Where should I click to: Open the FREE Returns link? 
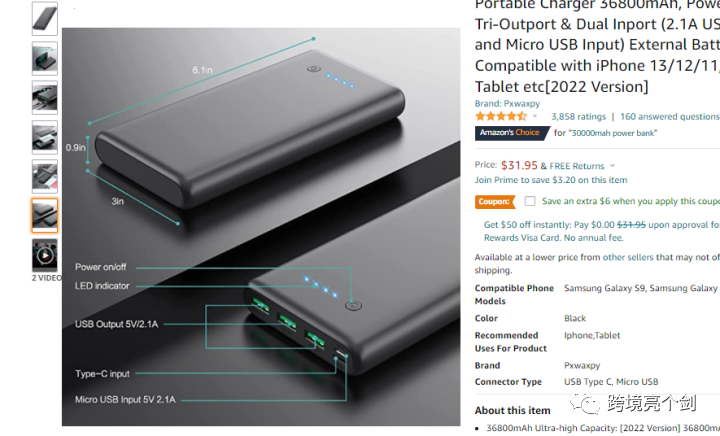tap(577, 166)
